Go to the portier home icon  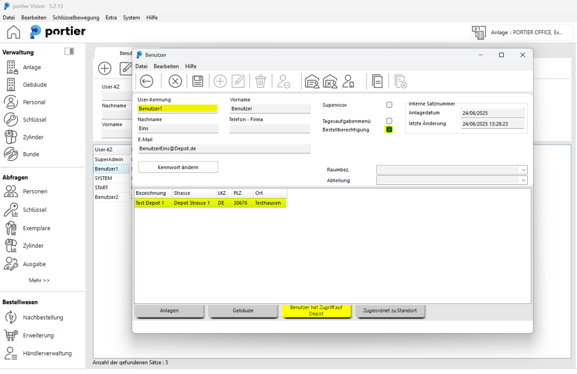coord(13,32)
